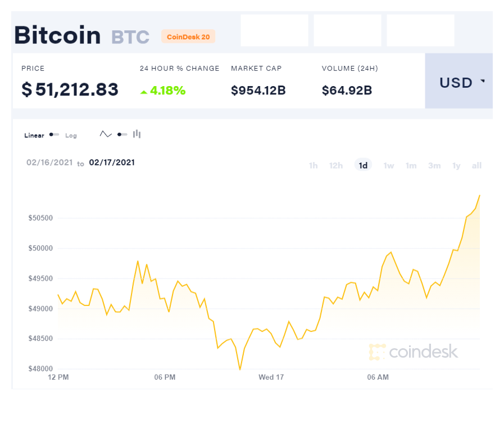
Task: Click the 02/17/2021 end date
Action: [x=112, y=163]
